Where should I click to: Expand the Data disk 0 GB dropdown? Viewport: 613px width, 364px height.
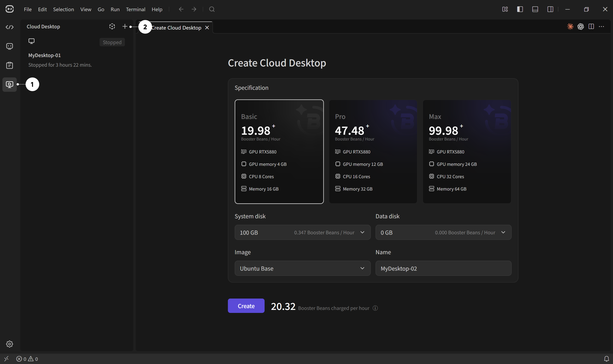tap(443, 232)
